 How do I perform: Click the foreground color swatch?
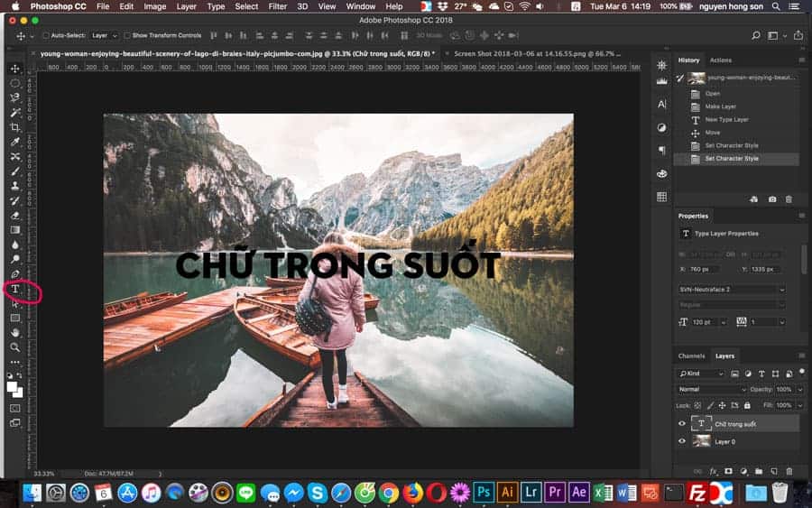[x=13, y=386]
